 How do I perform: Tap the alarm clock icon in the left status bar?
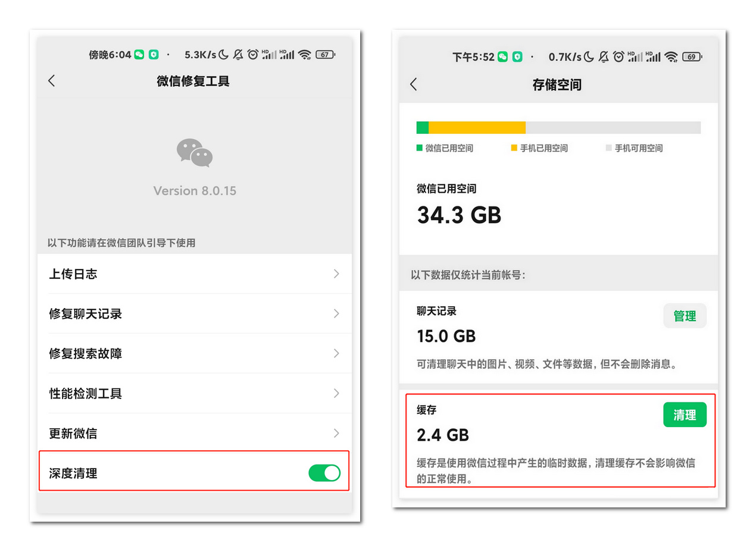tap(253, 55)
